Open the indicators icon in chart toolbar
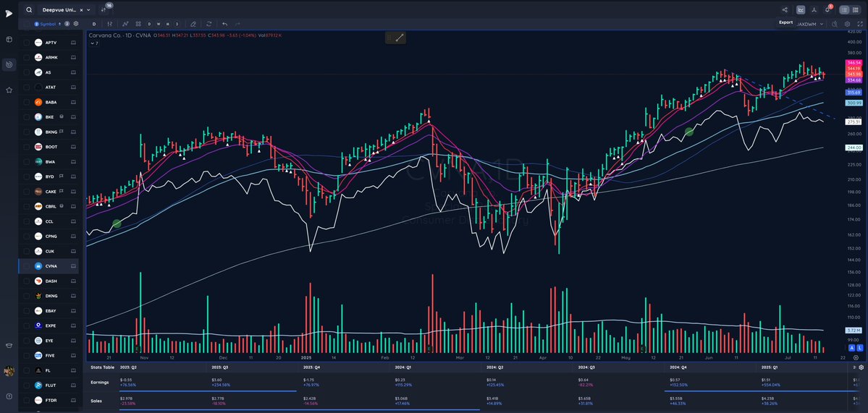Viewport: 868px width, 413px height. (125, 24)
